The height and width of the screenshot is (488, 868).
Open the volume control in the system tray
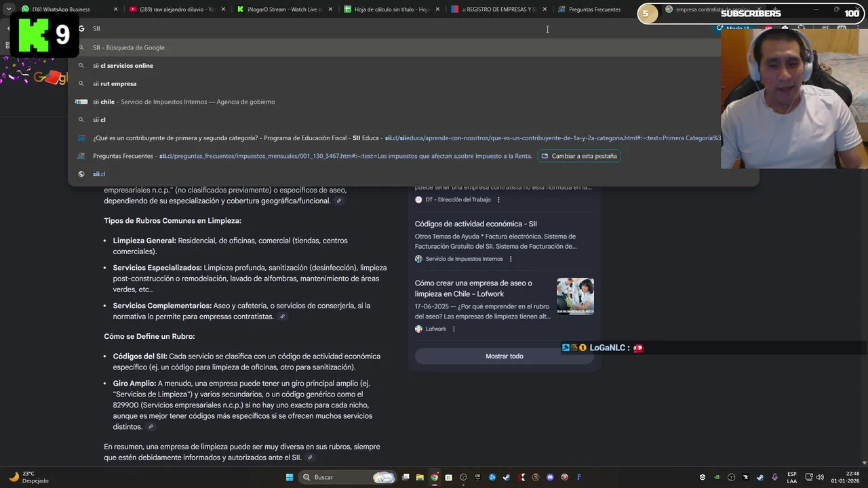pyautogui.click(x=821, y=477)
